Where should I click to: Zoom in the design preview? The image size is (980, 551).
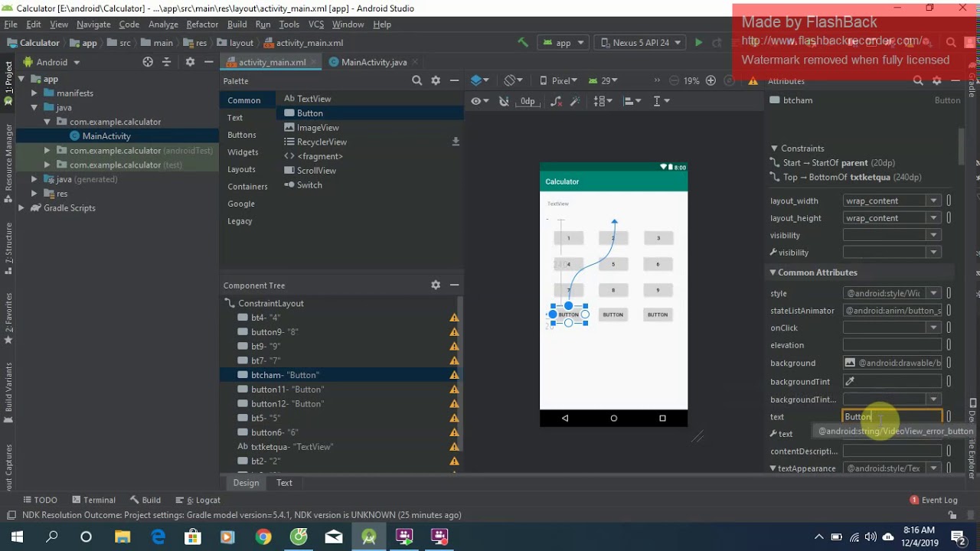710,80
